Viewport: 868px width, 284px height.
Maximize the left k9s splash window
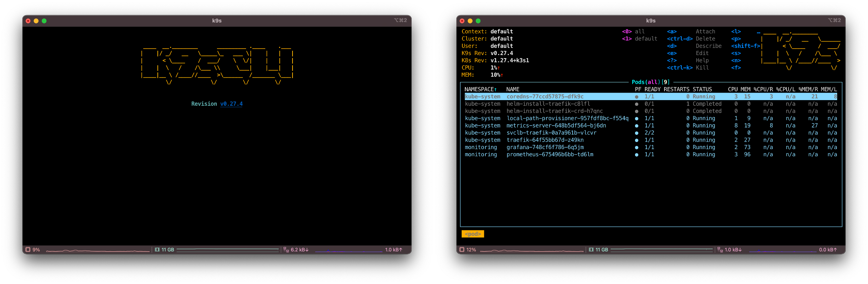(44, 21)
